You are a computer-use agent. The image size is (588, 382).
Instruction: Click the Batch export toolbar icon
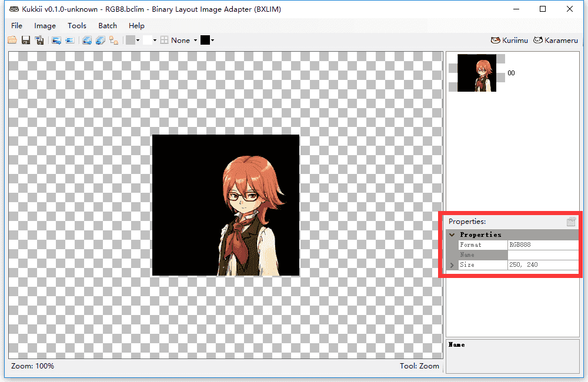(x=87, y=40)
